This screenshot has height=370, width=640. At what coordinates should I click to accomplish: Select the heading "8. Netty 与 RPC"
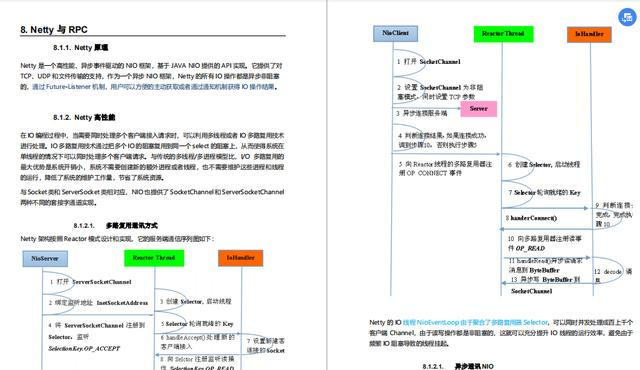53,30
